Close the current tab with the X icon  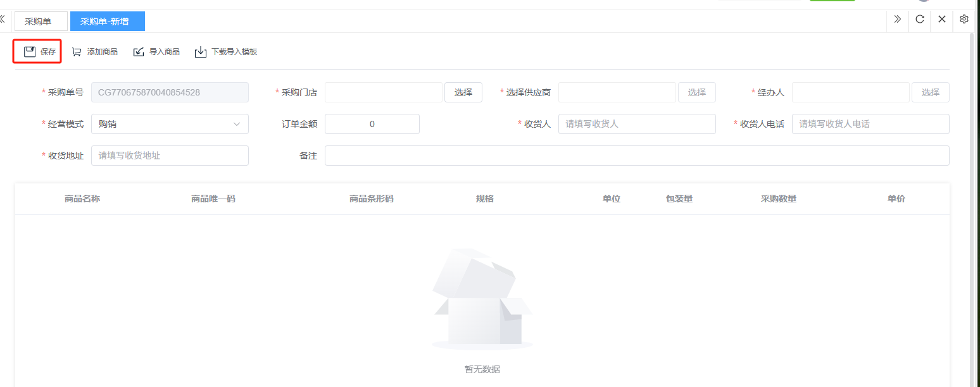[942, 19]
